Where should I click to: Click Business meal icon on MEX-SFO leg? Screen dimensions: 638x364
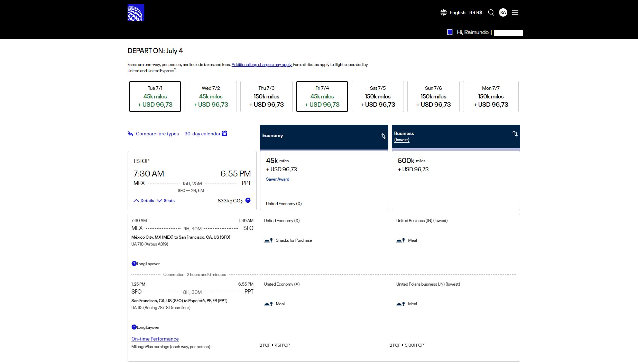pyautogui.click(x=401, y=240)
